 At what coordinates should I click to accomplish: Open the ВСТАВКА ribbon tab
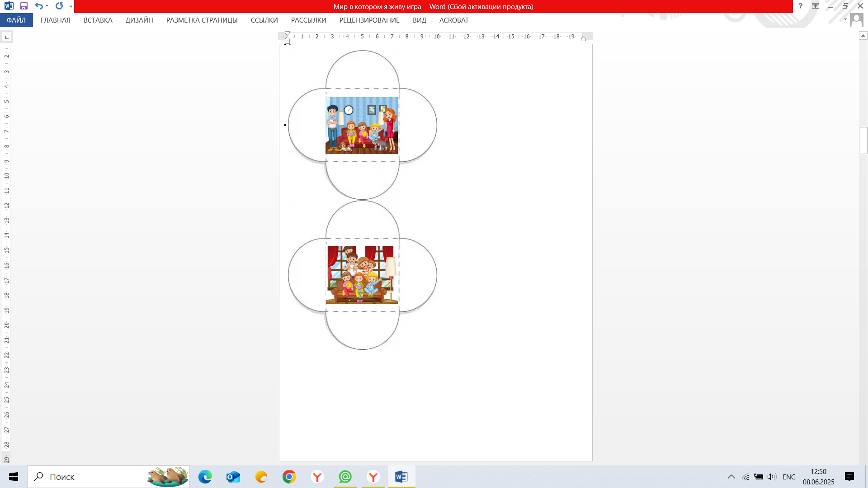tap(98, 20)
